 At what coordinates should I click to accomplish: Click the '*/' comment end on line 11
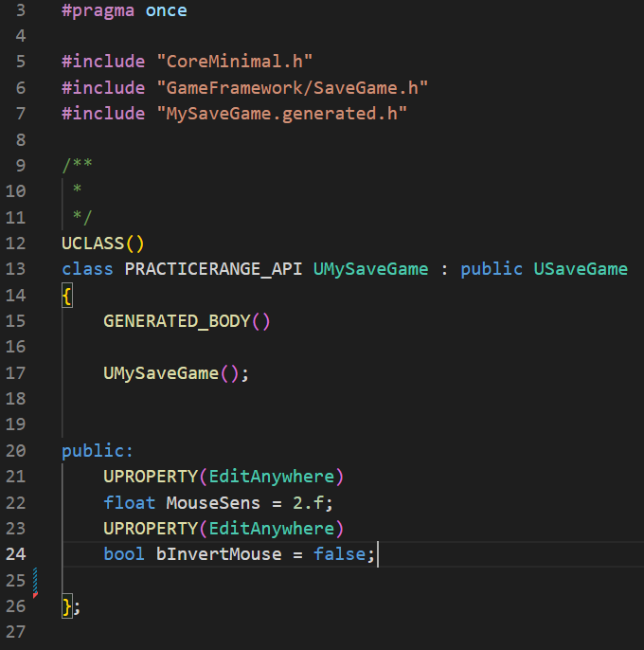(x=82, y=217)
